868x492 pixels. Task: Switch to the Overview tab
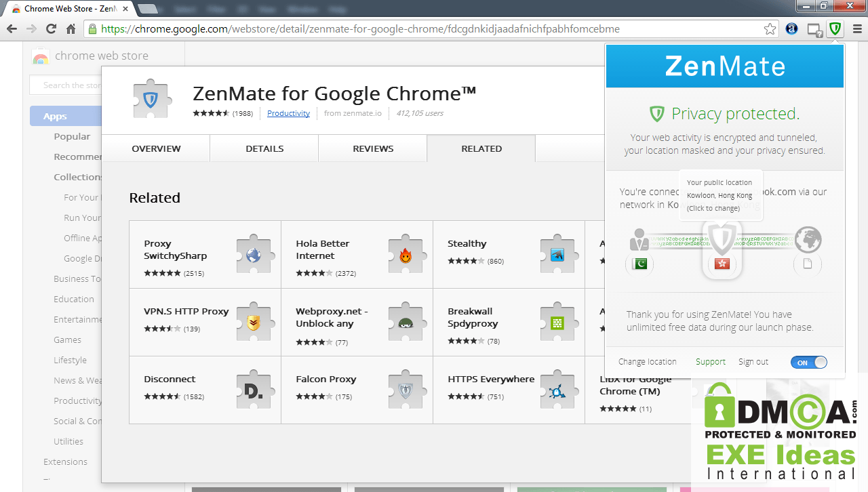[x=156, y=148]
